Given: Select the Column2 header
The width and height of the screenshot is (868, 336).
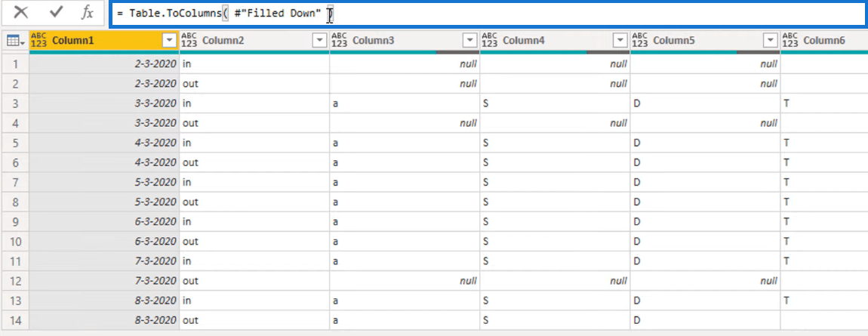Looking at the screenshot, I should [254, 41].
